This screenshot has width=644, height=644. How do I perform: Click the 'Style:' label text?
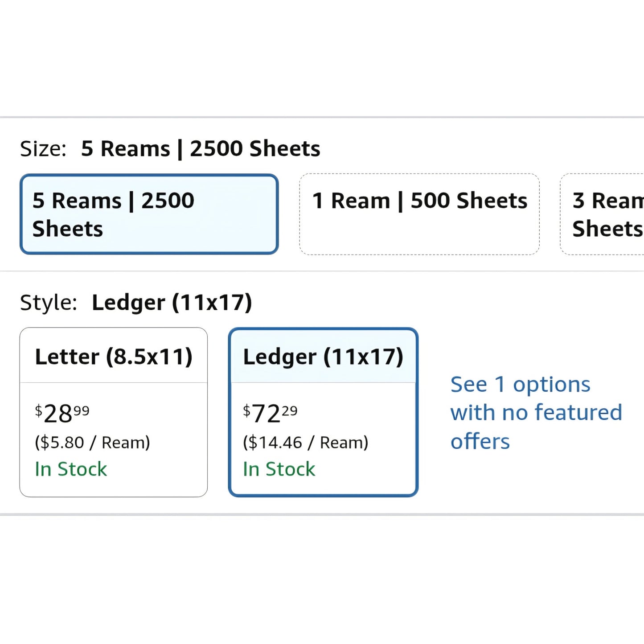pyautogui.click(x=49, y=303)
